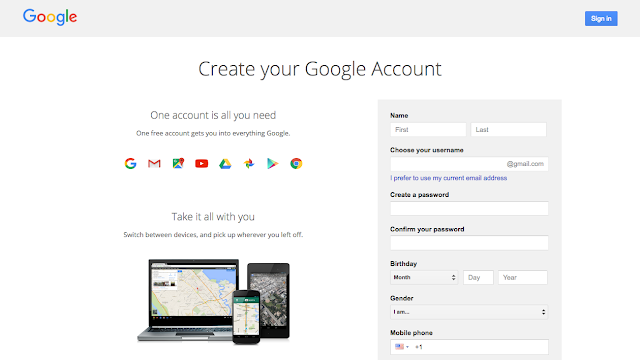640x360 pixels.
Task: Focus the Last name field
Action: click(x=508, y=129)
